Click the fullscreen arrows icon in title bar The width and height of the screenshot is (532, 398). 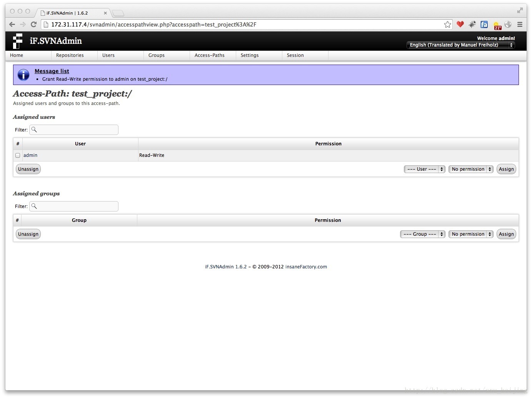[x=520, y=11]
